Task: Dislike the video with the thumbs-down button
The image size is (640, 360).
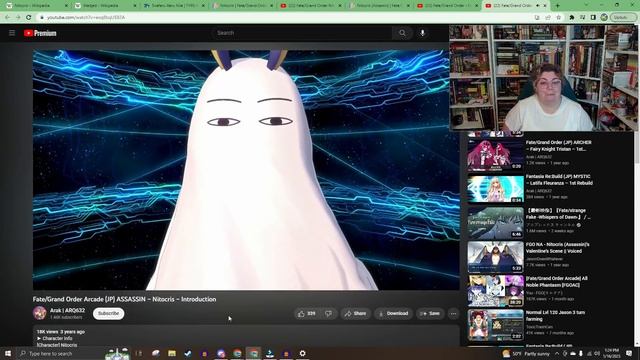Action: [x=329, y=313]
